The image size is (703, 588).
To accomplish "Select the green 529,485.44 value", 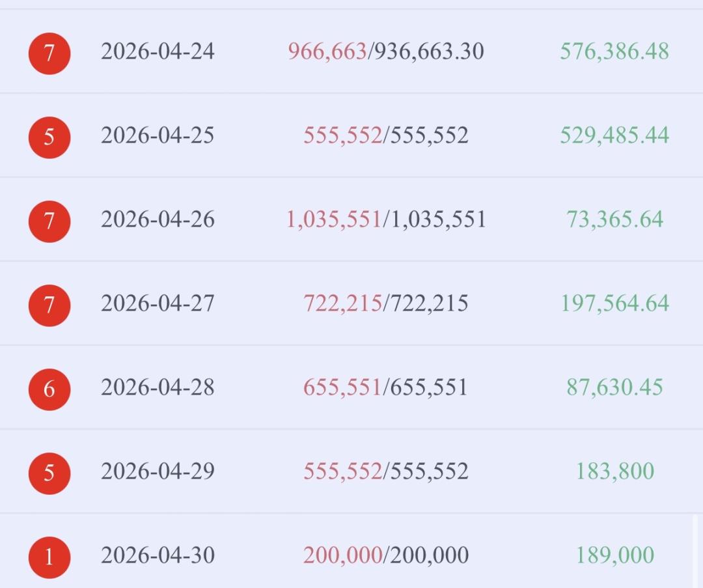I will [614, 135].
